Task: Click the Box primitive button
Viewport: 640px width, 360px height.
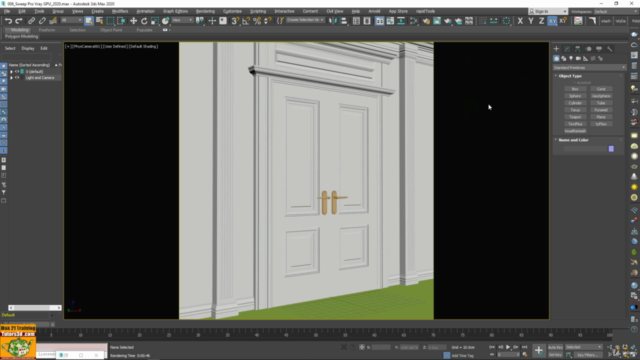Action: coord(575,89)
